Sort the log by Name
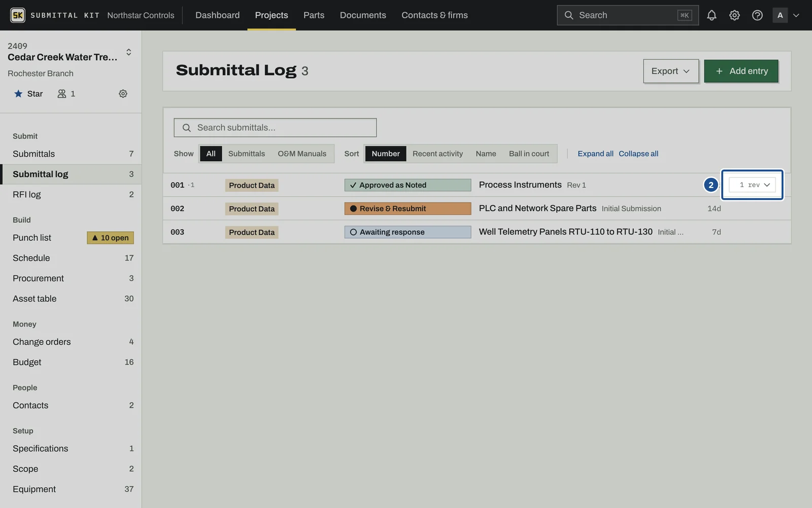Image resolution: width=812 pixels, height=508 pixels. pyautogui.click(x=486, y=153)
